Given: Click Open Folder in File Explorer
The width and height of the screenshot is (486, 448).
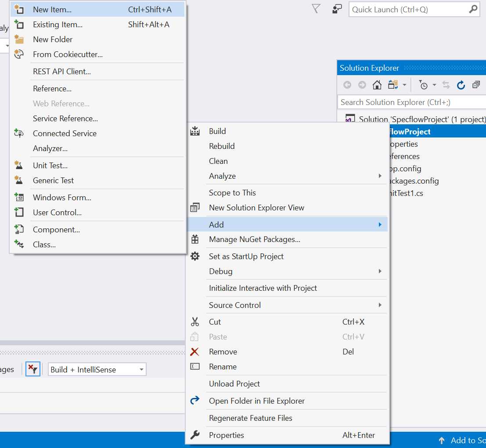Looking at the screenshot, I should [287, 401].
